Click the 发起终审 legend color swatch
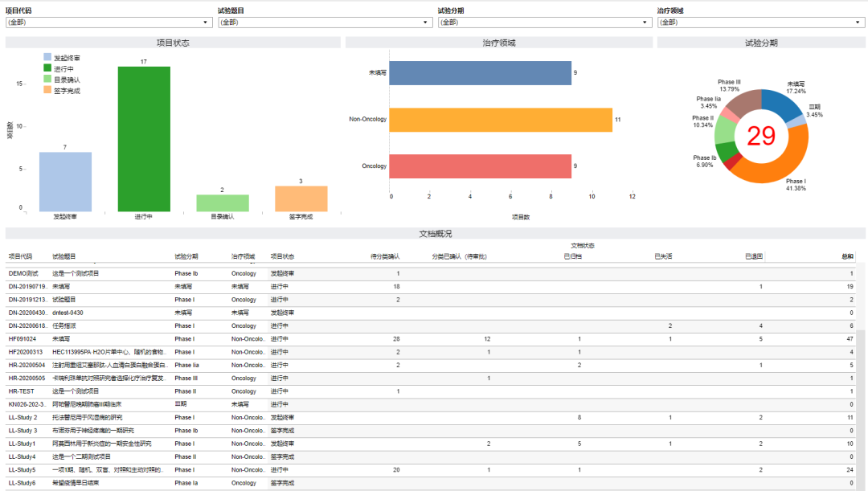The height and width of the screenshot is (491, 868). click(47, 57)
